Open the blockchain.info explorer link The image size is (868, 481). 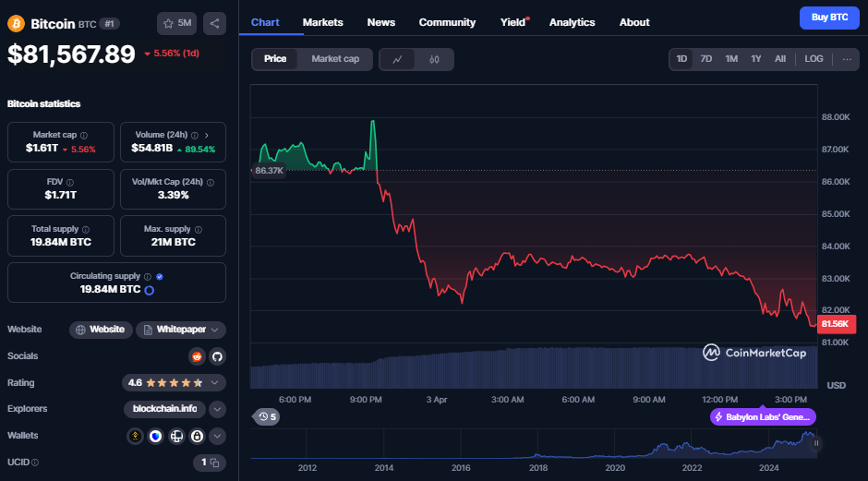165,409
